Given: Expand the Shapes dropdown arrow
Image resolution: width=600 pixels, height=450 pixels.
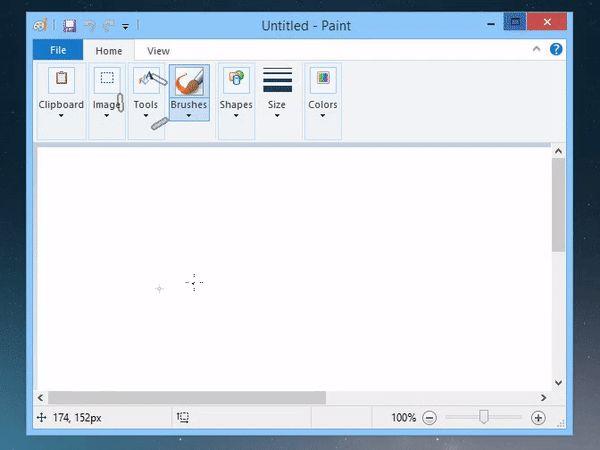Looking at the screenshot, I should (x=236, y=116).
